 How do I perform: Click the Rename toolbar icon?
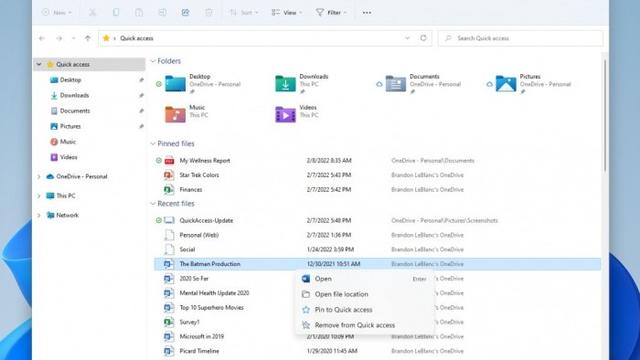[x=162, y=13]
